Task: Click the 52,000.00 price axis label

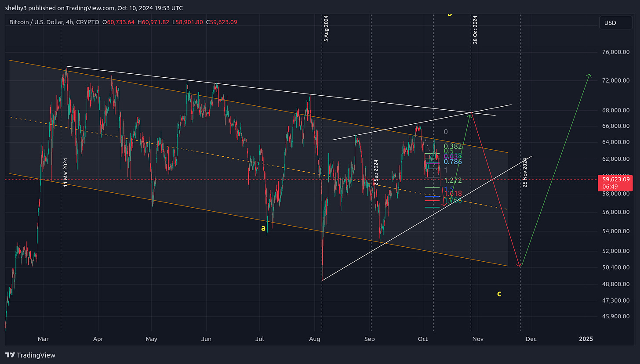Action: tap(615, 251)
